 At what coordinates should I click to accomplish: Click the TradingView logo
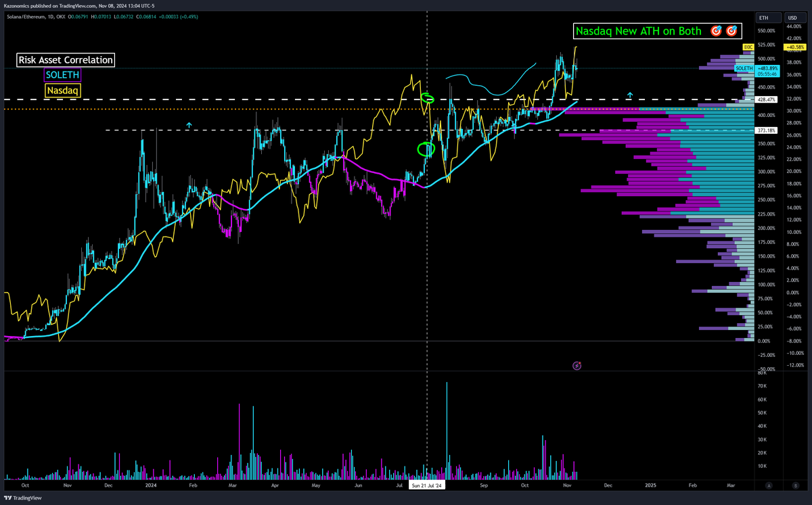(22, 498)
